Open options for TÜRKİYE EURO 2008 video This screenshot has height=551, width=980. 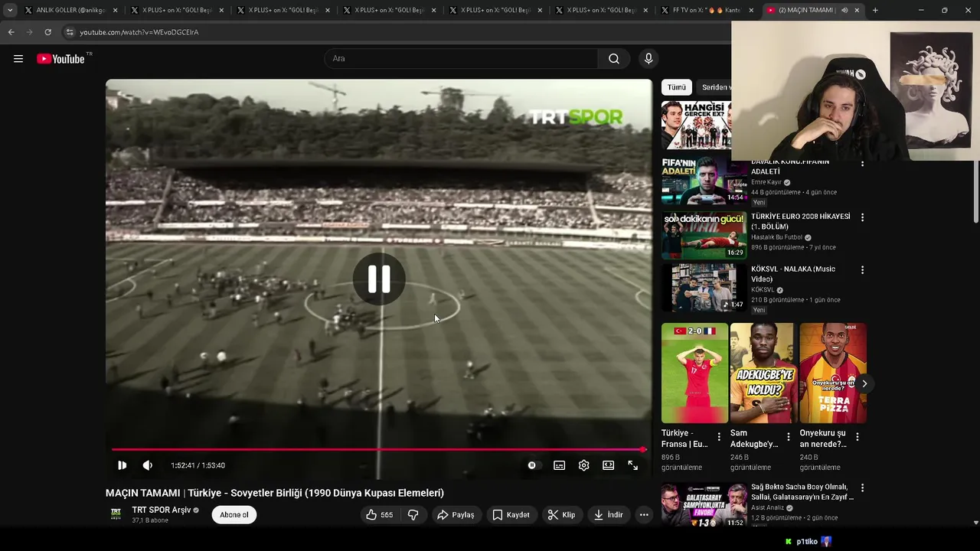[x=862, y=217]
